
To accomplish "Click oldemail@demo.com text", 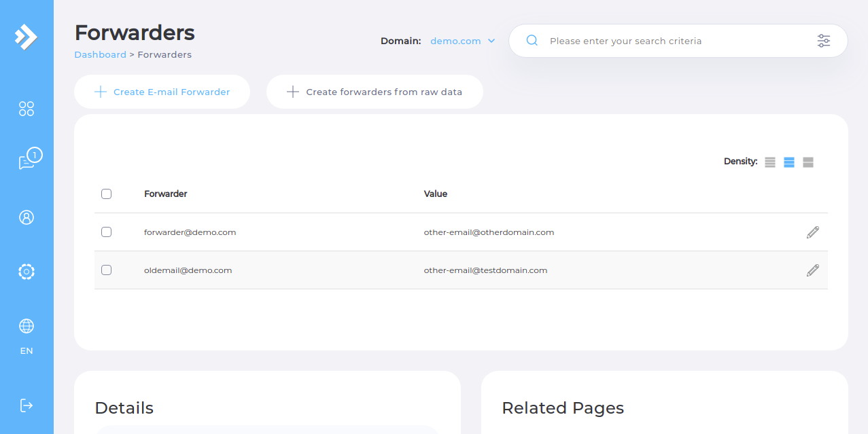I will [188, 270].
